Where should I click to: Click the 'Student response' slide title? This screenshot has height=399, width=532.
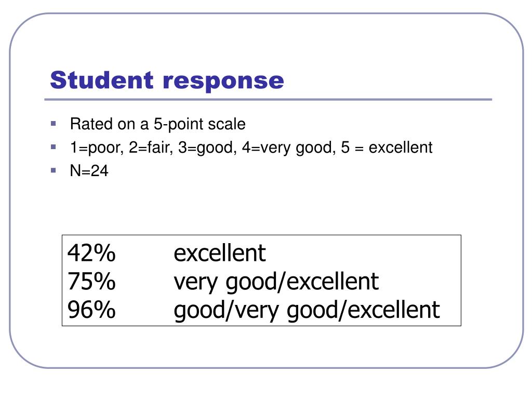tap(167, 81)
